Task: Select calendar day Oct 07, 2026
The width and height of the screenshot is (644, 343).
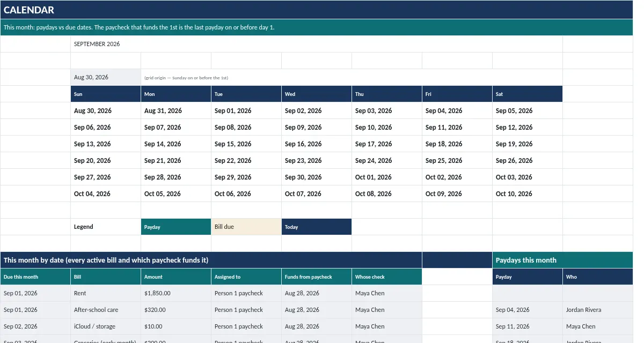Action: click(317, 193)
